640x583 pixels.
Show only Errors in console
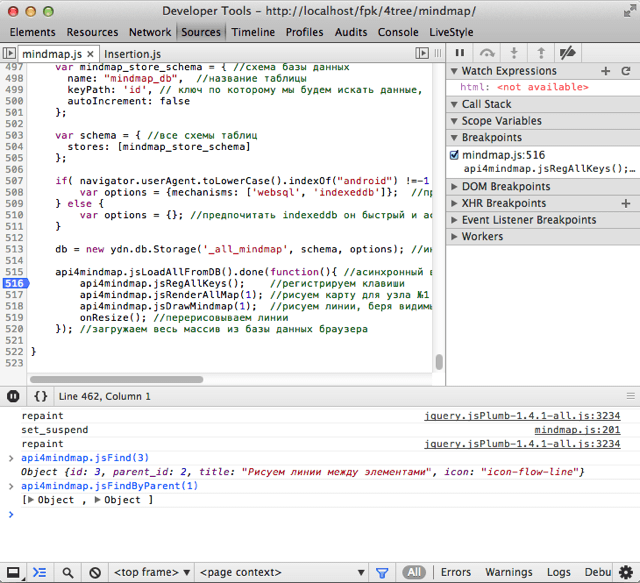tap(455, 573)
